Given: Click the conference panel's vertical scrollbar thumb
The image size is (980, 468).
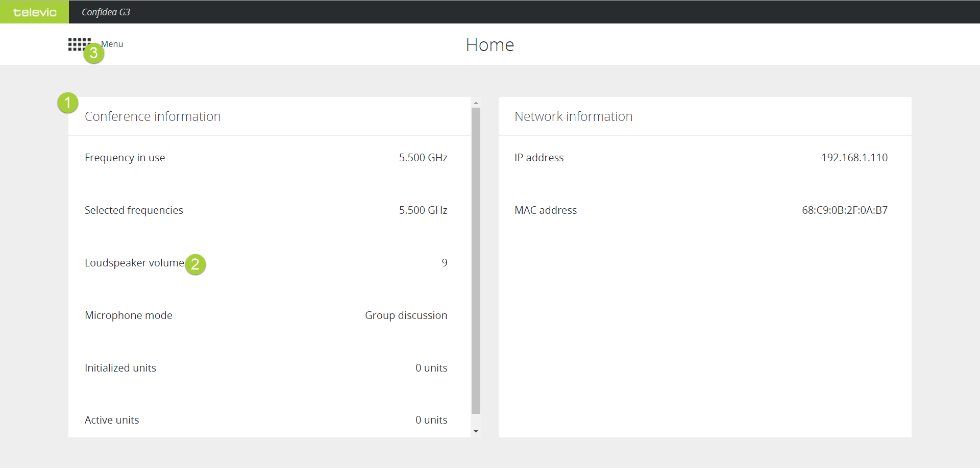Looking at the screenshot, I should pos(476,260).
